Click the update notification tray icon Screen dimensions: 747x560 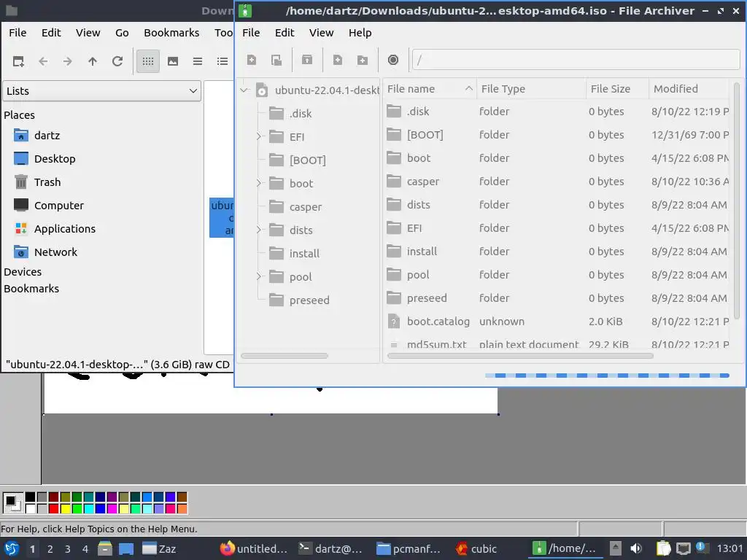pos(700,548)
